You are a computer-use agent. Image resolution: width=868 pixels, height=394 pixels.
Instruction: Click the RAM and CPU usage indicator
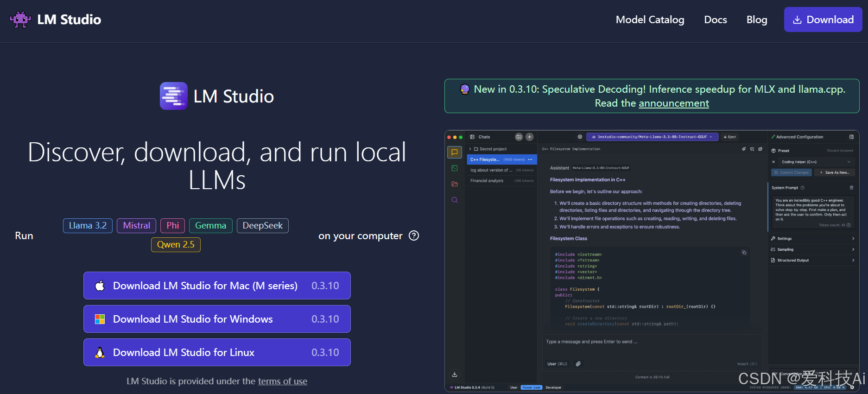coord(820,388)
